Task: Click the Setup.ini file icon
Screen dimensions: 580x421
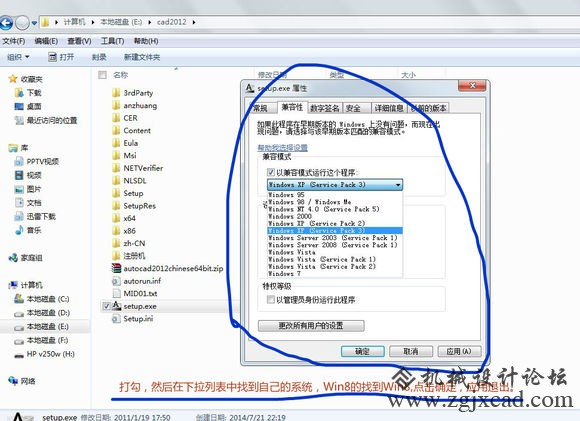Action: point(117,319)
